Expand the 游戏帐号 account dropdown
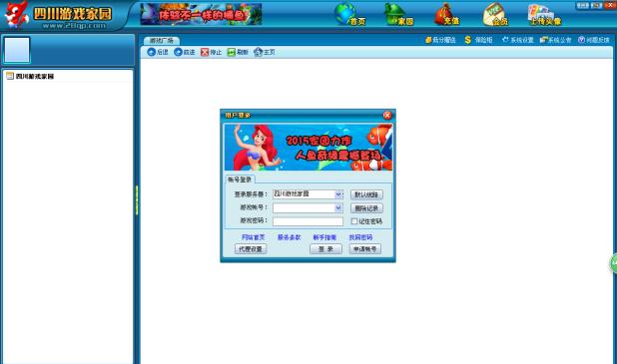Image resolution: width=617 pixels, height=364 pixels. pyautogui.click(x=338, y=207)
